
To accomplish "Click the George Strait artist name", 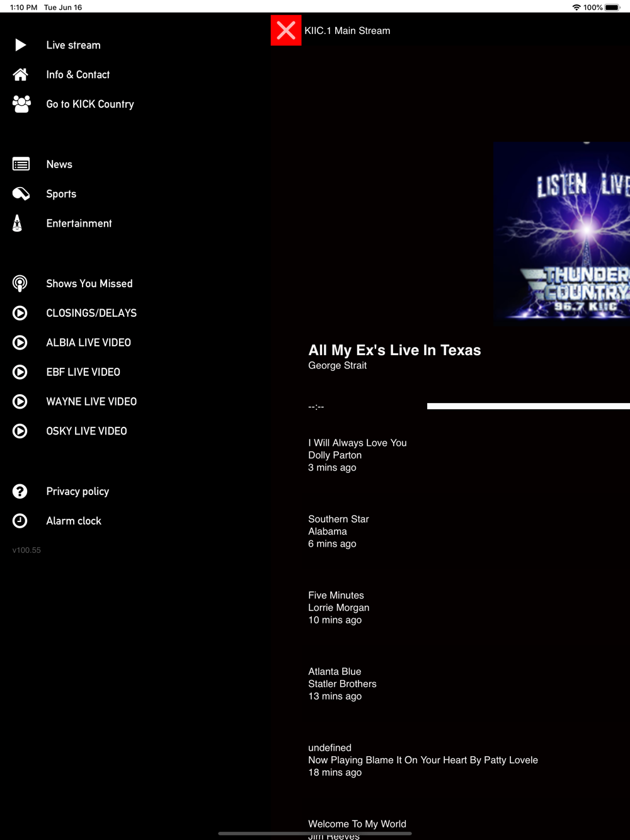I will coord(337,365).
